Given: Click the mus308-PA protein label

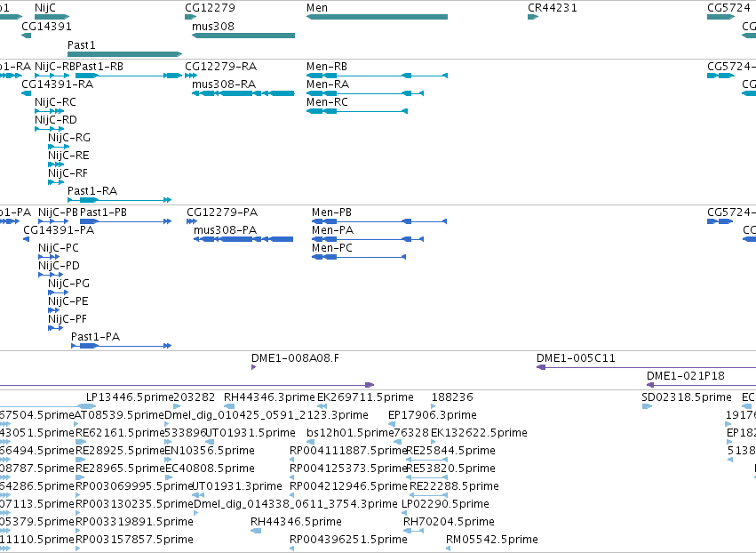Looking at the screenshot, I should (225, 230).
